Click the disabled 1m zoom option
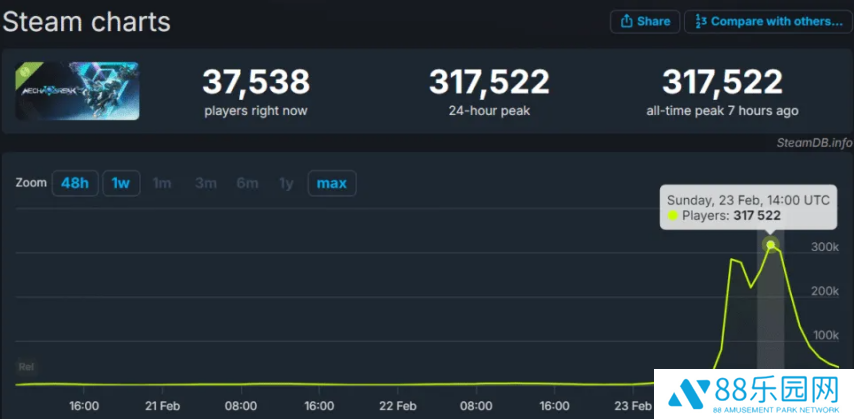The image size is (854, 419). 162,183
